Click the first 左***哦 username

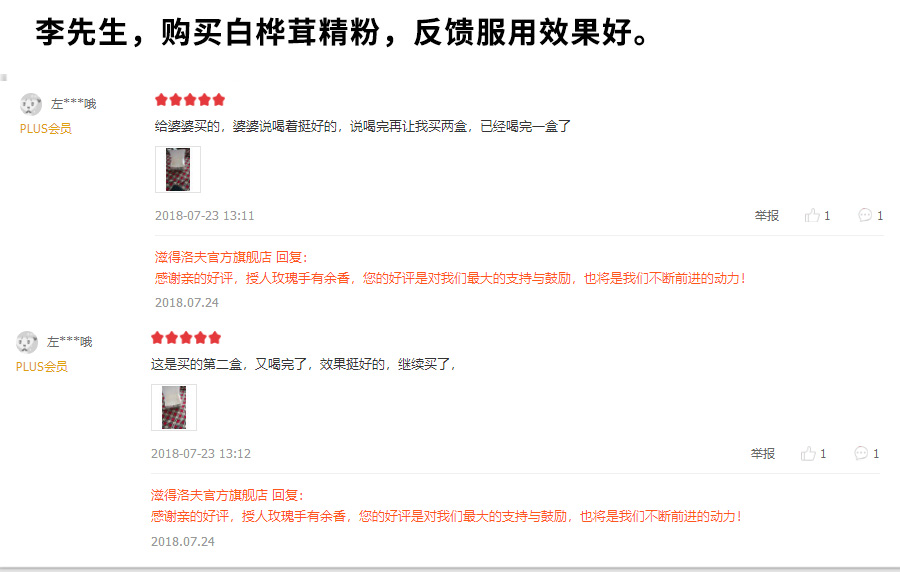click(x=73, y=104)
